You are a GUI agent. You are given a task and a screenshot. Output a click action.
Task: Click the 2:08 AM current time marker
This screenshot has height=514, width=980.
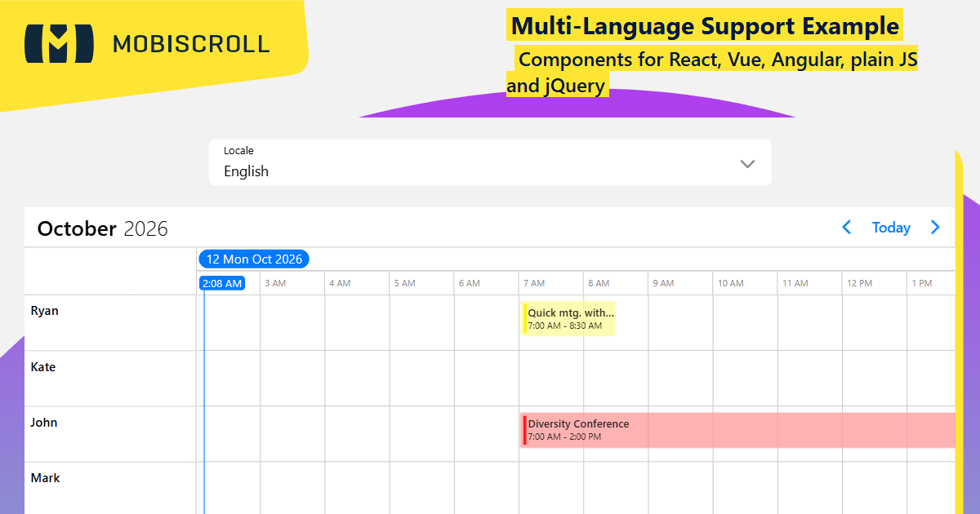point(222,283)
